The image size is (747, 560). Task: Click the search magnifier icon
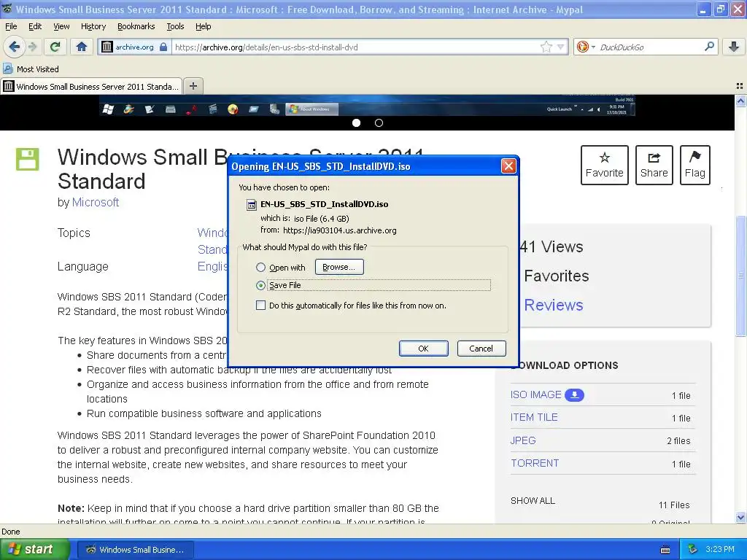709,47
